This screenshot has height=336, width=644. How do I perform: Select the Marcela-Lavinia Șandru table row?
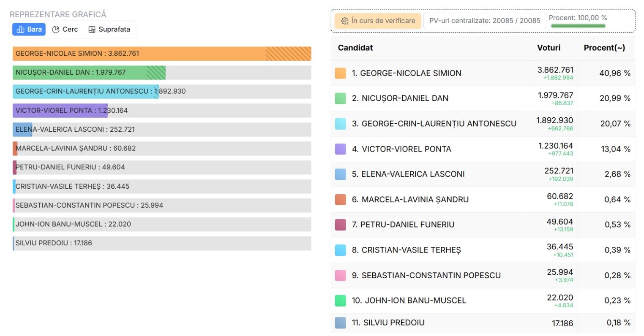[483, 199]
